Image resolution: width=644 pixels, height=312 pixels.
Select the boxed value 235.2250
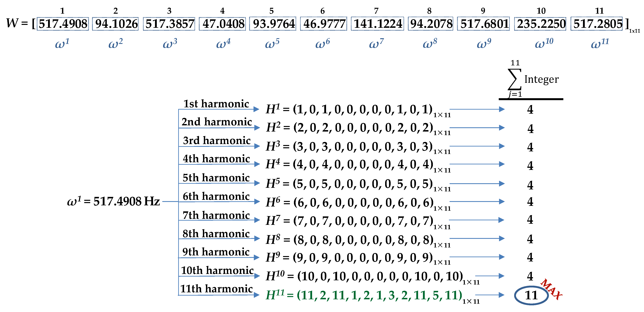click(x=540, y=24)
